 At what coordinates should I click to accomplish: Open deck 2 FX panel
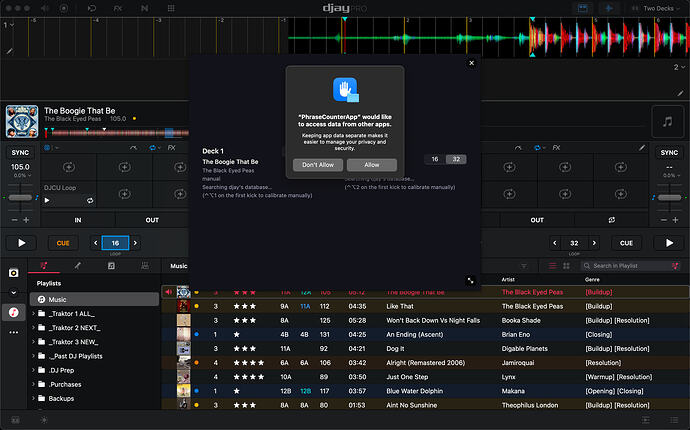pos(556,148)
